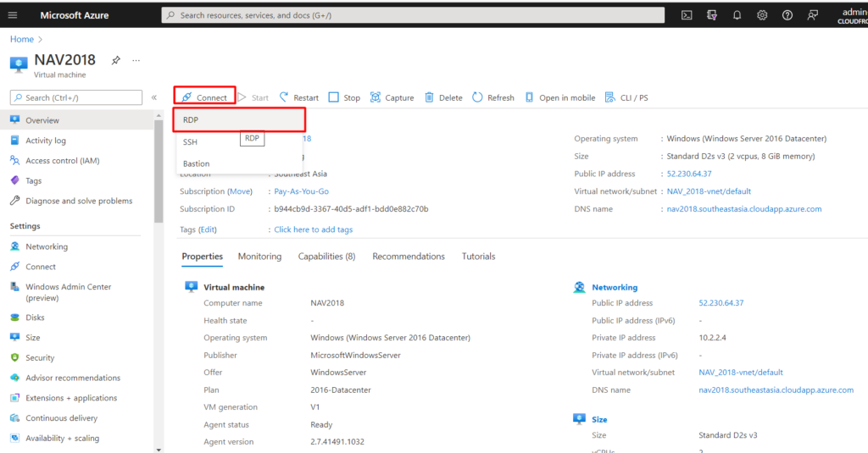Switch to the Monitoring tab
Image resolution: width=868 pixels, height=453 pixels.
point(259,257)
